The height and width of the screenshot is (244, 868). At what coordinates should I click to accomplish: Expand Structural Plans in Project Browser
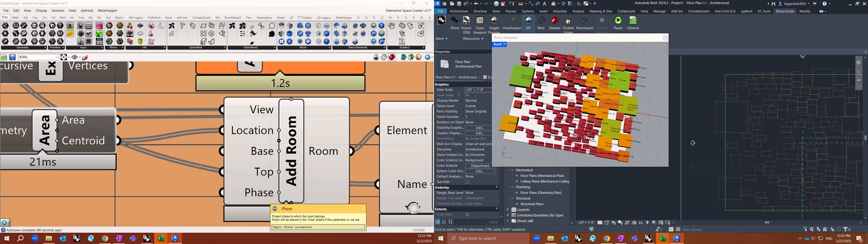[517, 204]
